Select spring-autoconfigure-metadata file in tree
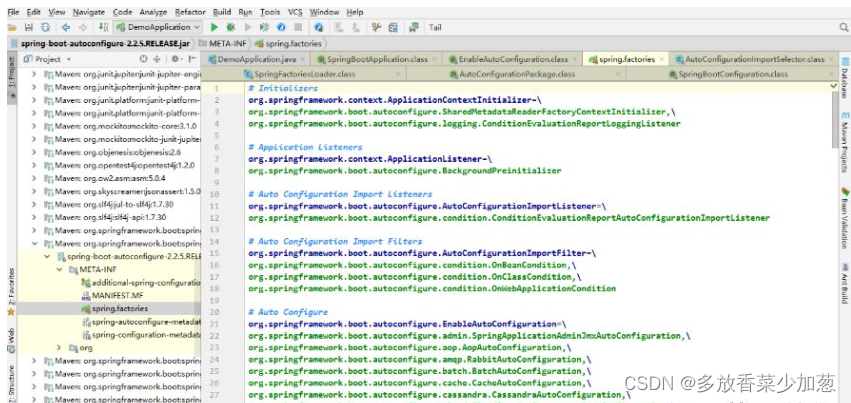 tap(141, 322)
